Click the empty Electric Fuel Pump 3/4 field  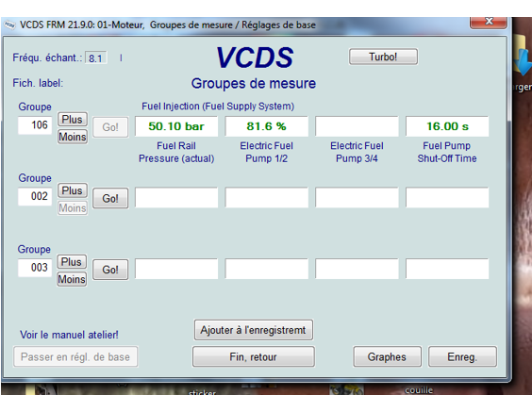click(x=357, y=126)
